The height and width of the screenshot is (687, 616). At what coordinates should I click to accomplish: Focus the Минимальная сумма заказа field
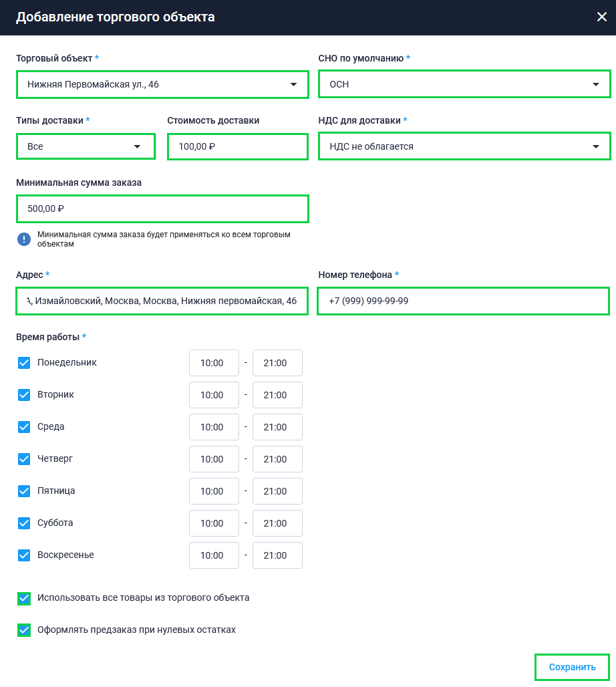coord(162,209)
